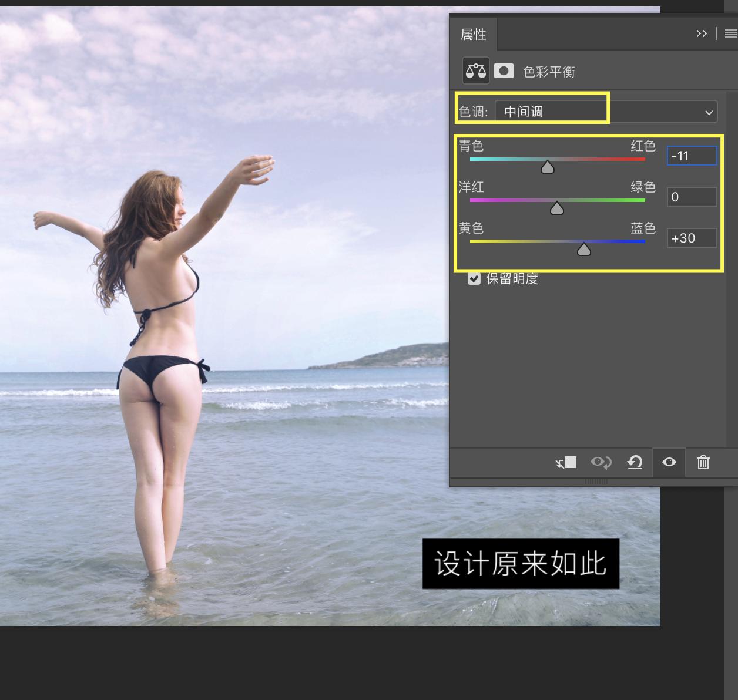Delete the adjustment layer via trash icon
Image resolution: width=738 pixels, height=700 pixels.
(703, 462)
